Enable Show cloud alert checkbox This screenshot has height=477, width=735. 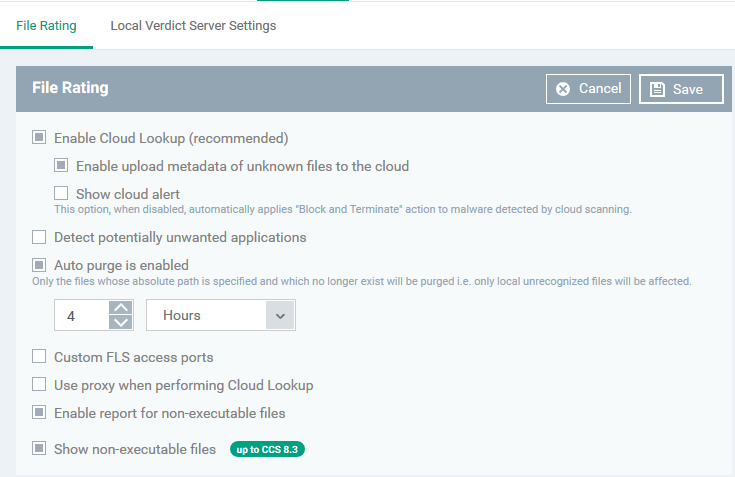(61, 193)
